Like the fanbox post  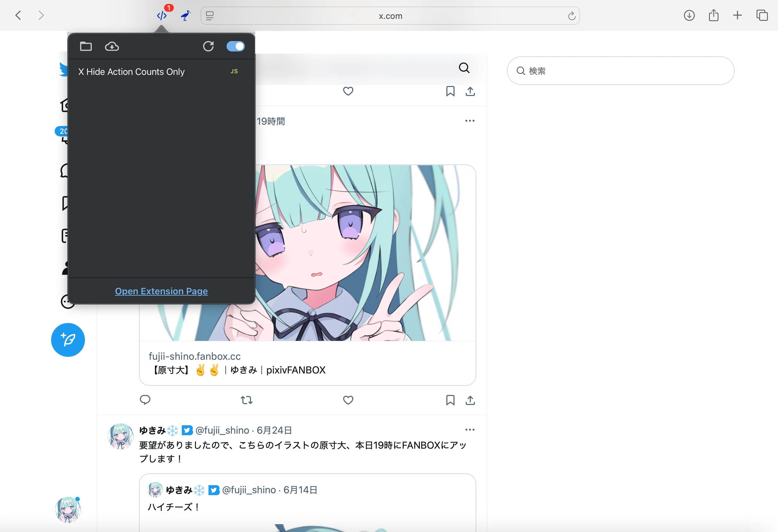[x=348, y=400]
